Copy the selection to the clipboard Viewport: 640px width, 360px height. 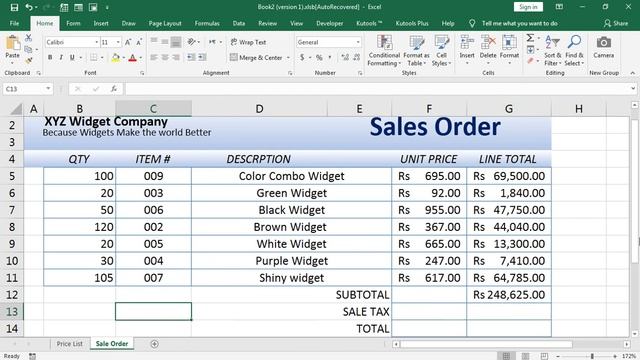pos(28,49)
